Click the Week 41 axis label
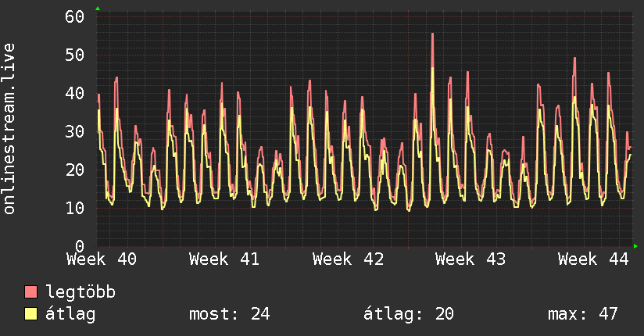The width and height of the screenshot is (644, 336). tap(224, 259)
